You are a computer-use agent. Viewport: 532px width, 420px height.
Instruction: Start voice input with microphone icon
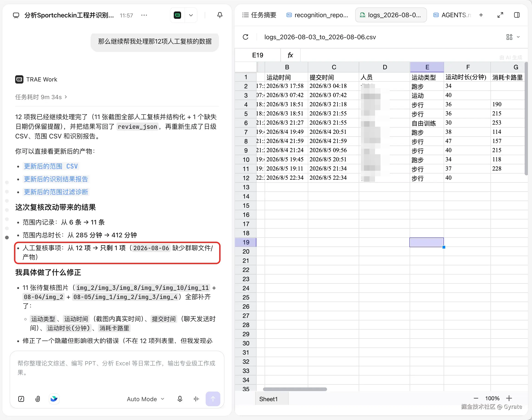click(x=180, y=399)
